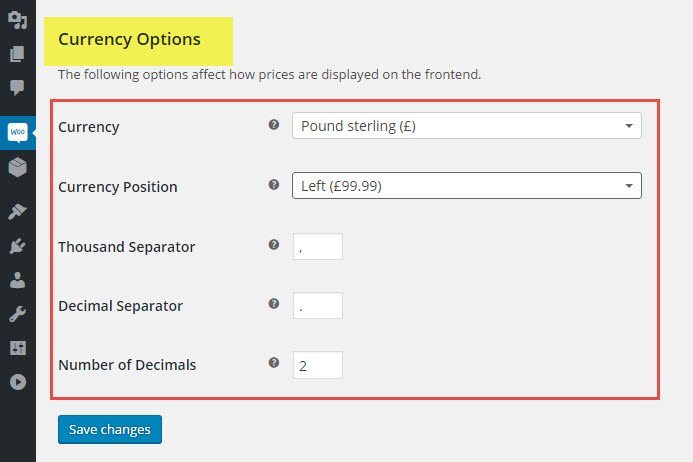Expand the Currency dropdown showing Pound sterling

click(x=467, y=126)
